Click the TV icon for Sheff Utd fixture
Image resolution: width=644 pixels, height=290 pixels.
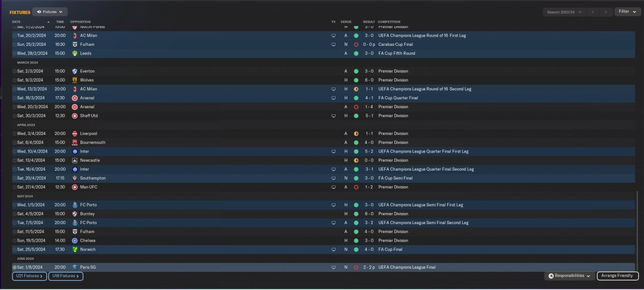[333, 116]
